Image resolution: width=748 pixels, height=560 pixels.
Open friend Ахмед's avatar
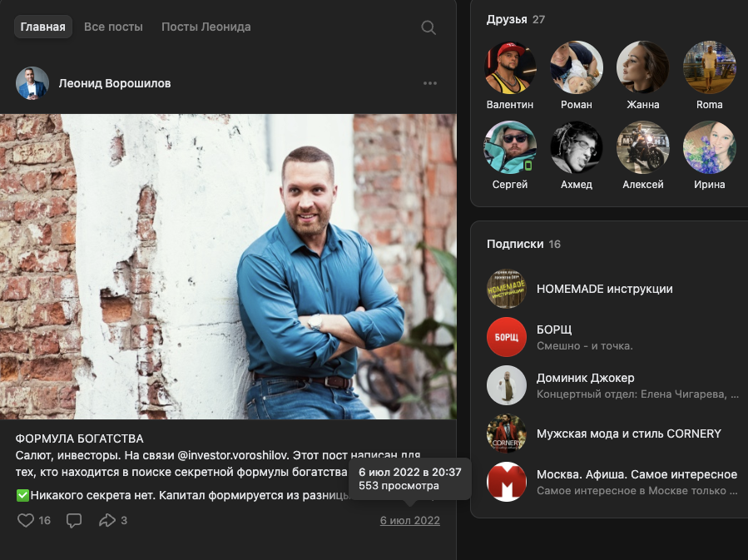point(577,147)
